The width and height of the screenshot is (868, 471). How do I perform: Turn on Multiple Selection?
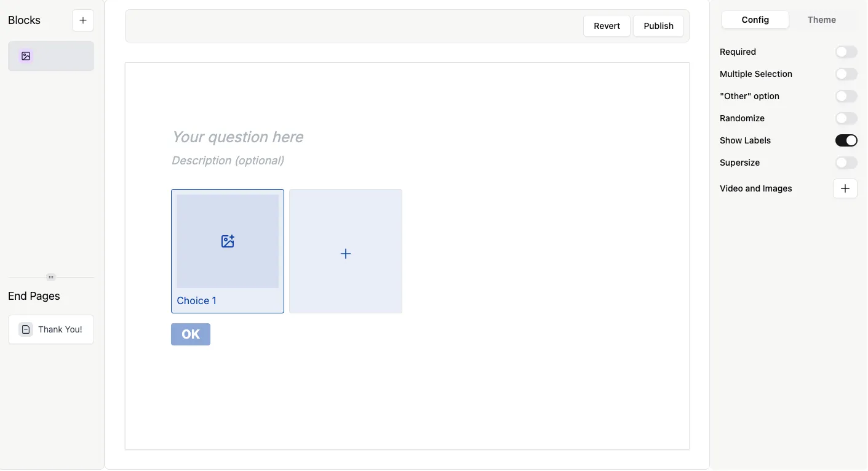click(846, 74)
